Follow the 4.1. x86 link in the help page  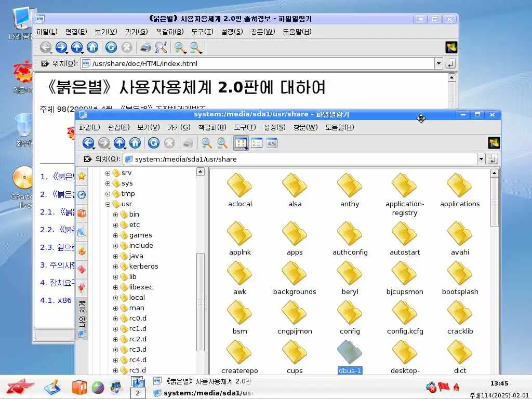56,300
